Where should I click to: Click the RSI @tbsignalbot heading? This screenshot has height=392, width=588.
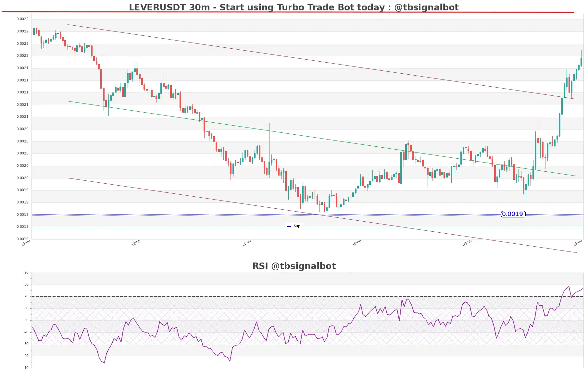pos(294,266)
